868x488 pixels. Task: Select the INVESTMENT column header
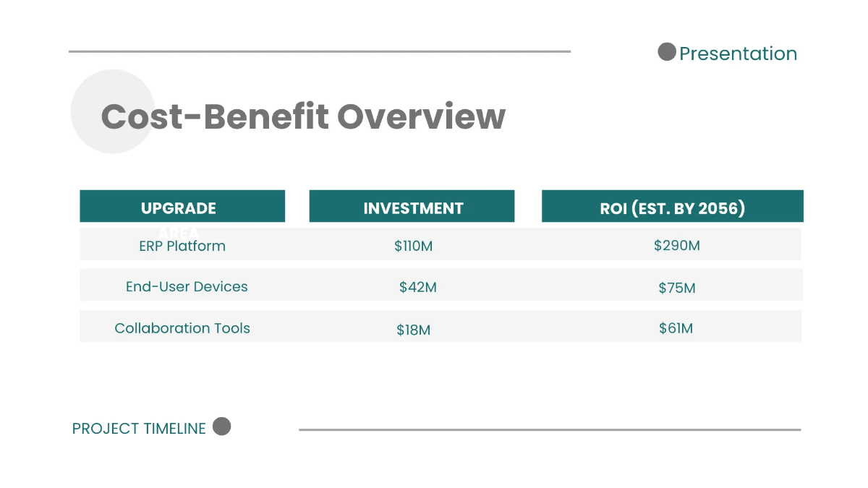[413, 208]
